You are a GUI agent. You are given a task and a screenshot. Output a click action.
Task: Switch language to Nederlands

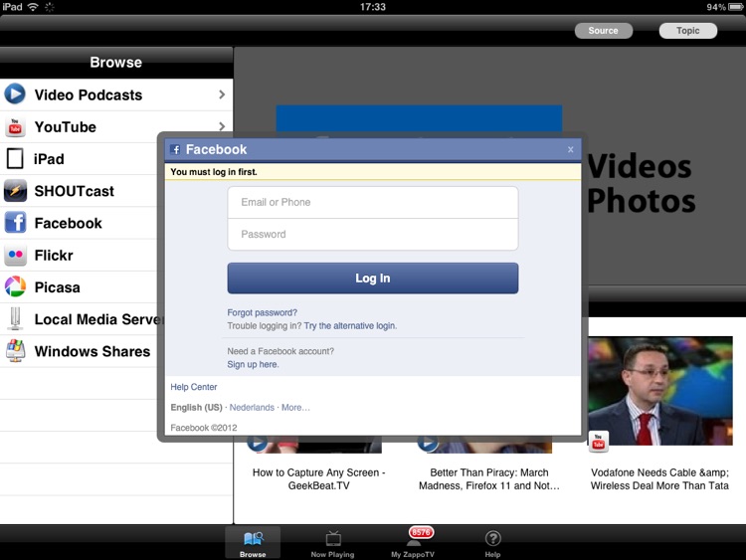point(252,407)
